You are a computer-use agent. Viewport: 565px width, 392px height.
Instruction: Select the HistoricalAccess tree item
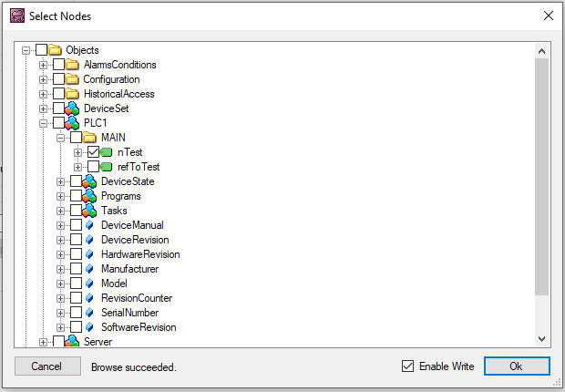coord(118,94)
